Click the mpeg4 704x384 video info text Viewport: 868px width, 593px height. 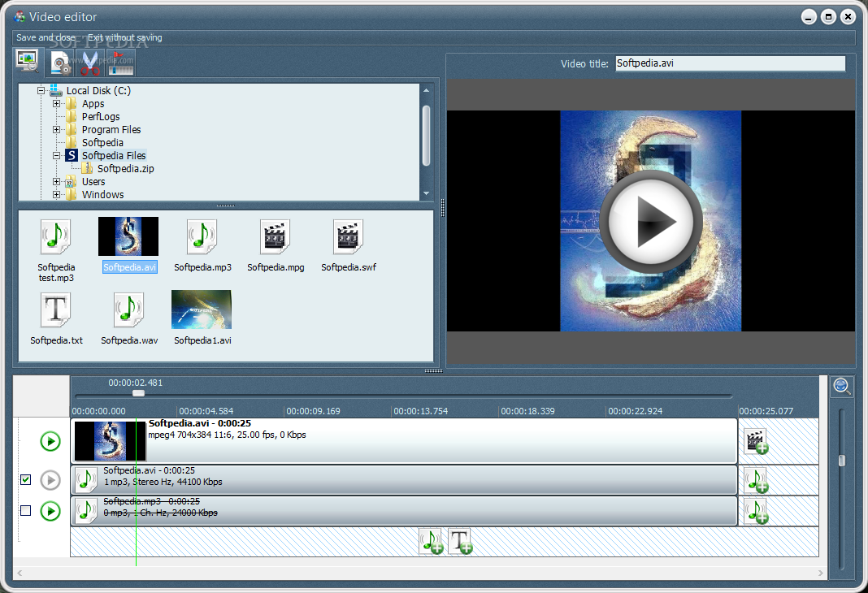pos(227,435)
